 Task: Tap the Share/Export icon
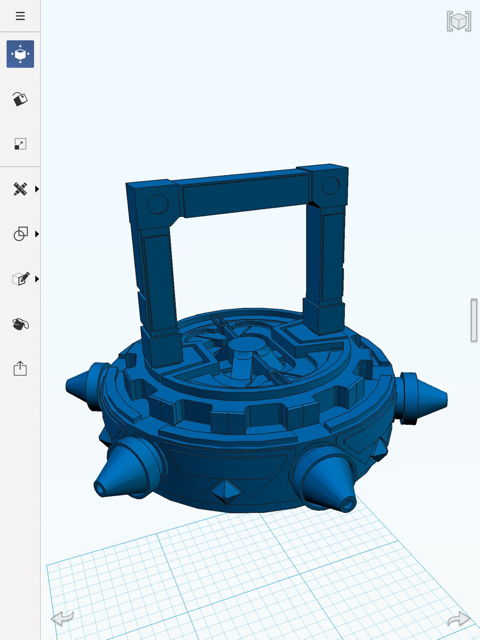click(20, 369)
